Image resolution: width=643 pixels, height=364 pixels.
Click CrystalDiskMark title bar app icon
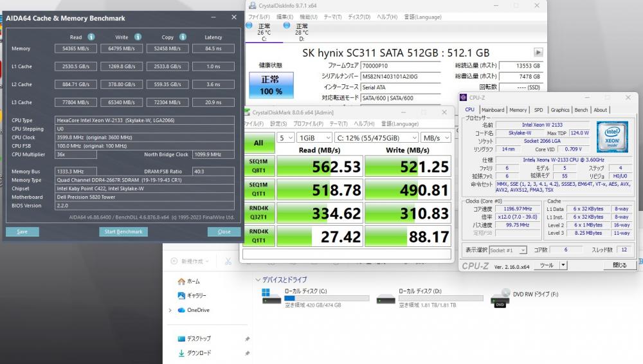(x=248, y=112)
